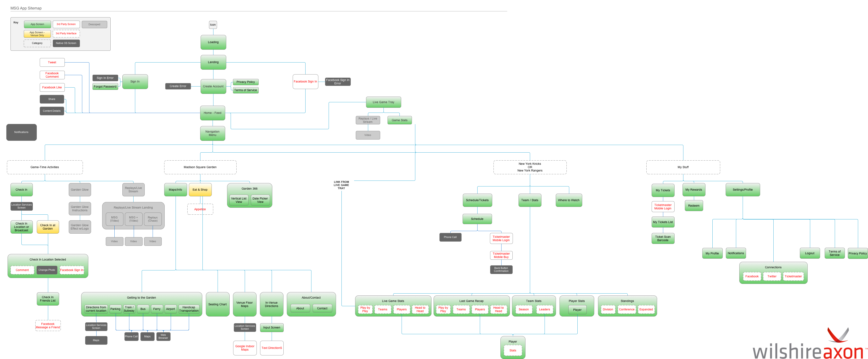Image resolution: width=868 pixels, height=359 pixels.
Task: Click the Venue Floor Maps node
Action: 245,304
